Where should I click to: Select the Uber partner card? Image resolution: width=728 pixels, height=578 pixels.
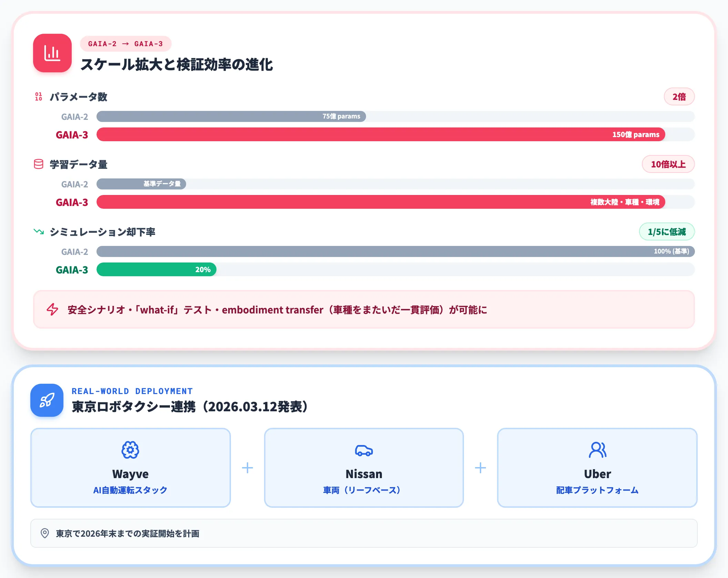click(x=597, y=468)
